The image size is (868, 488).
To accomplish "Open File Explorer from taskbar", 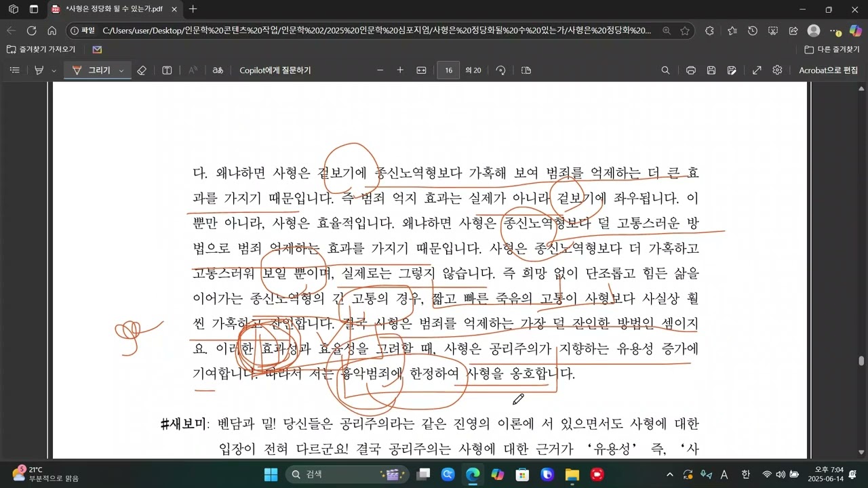I will (572, 474).
